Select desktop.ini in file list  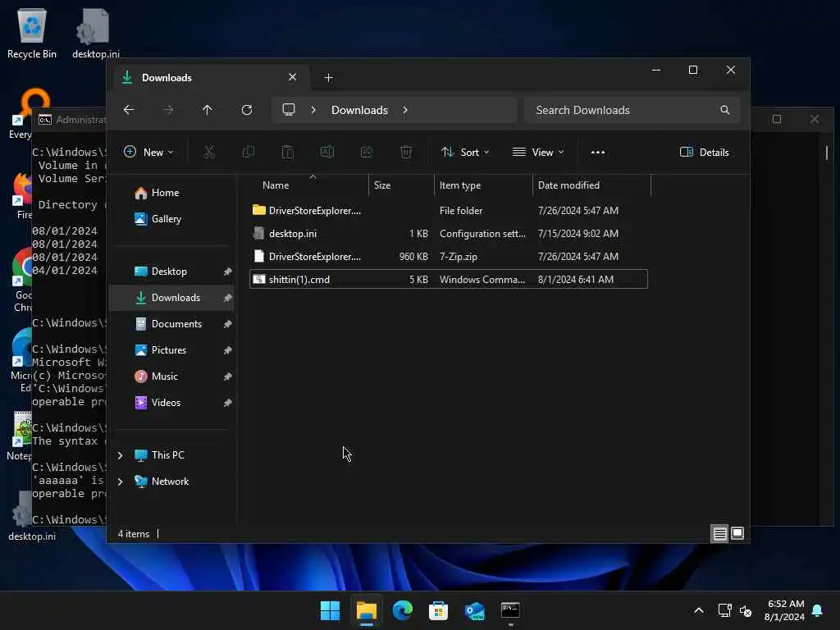point(449,234)
